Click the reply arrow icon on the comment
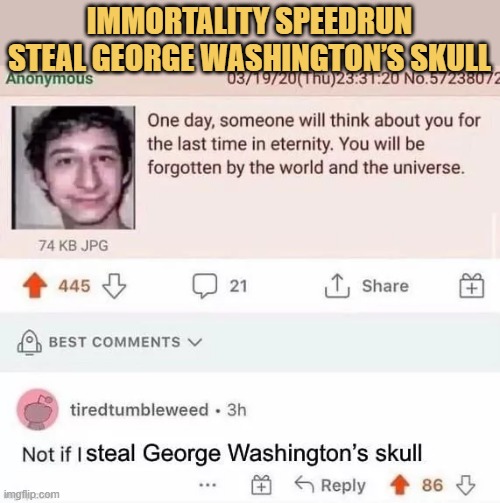Image resolution: width=500 pixels, height=503 pixels. tap(304, 484)
